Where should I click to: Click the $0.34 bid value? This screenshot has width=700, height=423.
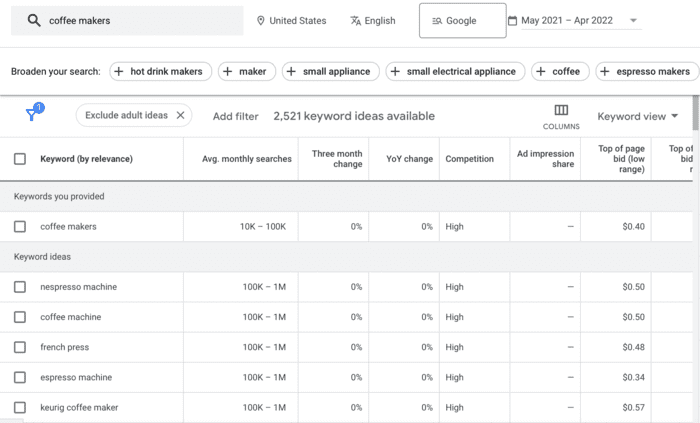(x=633, y=377)
